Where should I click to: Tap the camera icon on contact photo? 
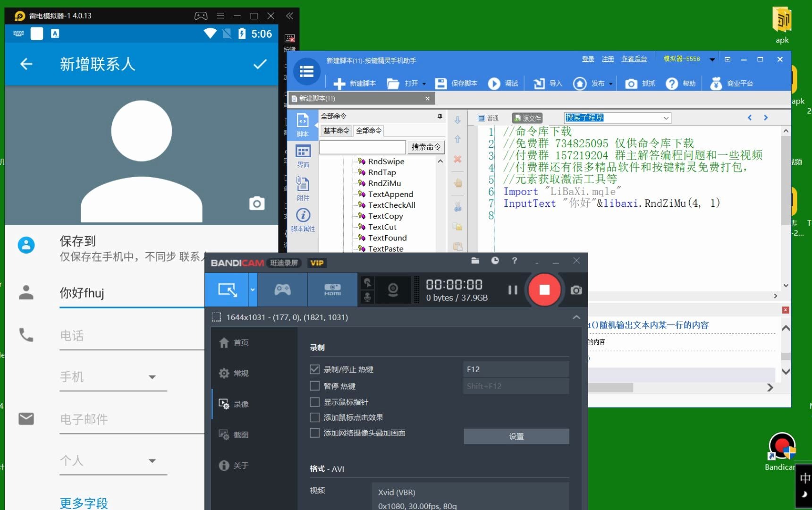[x=257, y=204]
